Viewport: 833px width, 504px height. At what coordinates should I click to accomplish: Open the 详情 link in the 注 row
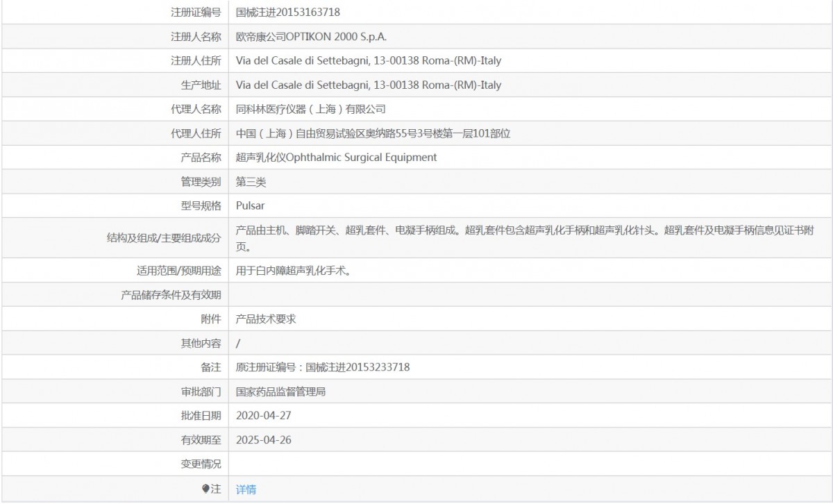(x=246, y=489)
